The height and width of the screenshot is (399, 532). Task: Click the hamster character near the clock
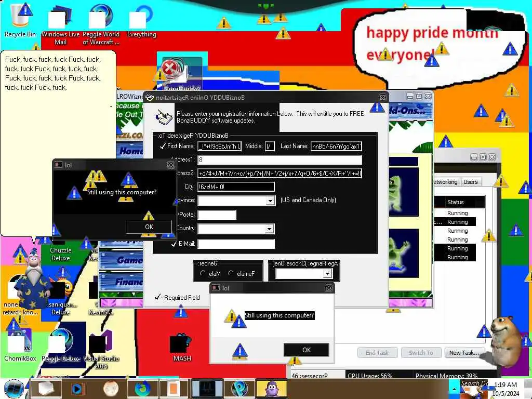pos(505,341)
